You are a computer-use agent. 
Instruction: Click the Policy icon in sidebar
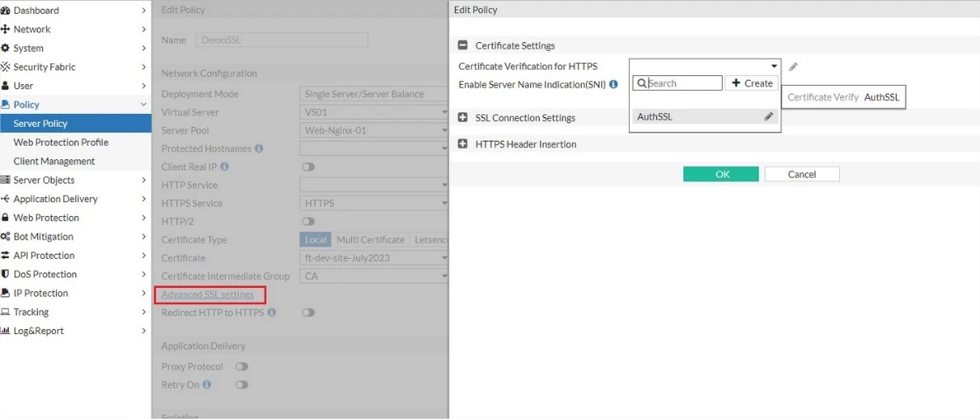[6, 104]
